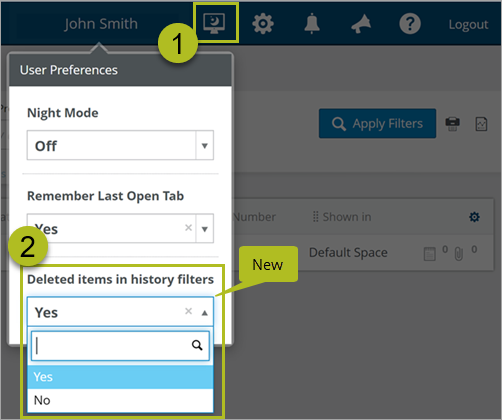Click the printer icon beside Apply Filters
Screen dimensions: 502x420
click(x=452, y=124)
